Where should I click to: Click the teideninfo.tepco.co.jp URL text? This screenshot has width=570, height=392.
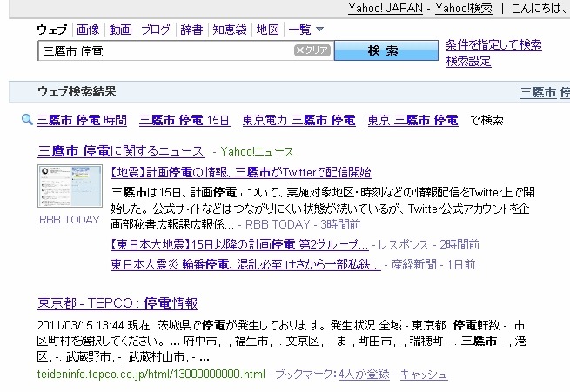[x=151, y=374]
